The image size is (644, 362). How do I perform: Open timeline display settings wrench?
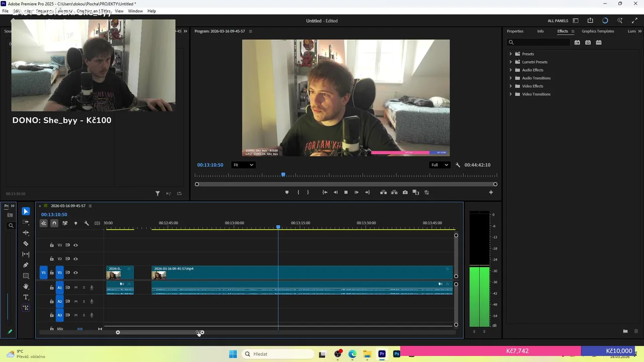point(87,223)
